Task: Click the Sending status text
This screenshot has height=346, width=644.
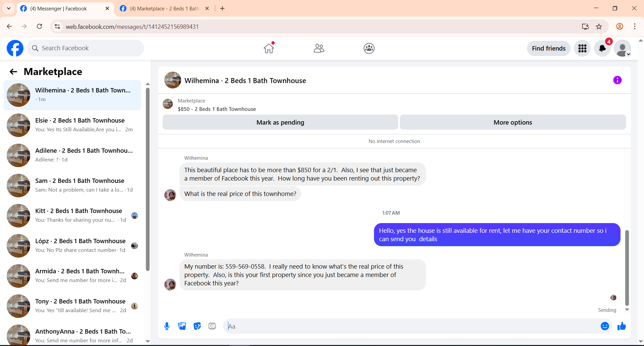Action: pos(607,310)
